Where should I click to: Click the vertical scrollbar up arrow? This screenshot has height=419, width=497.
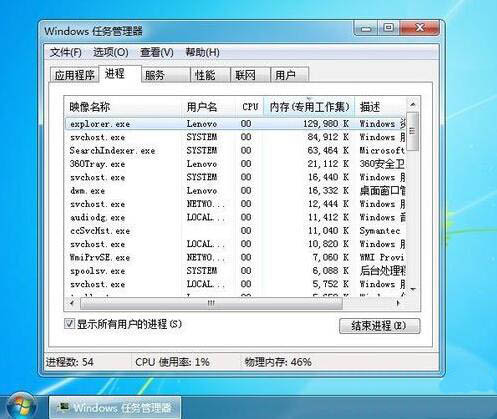pyautogui.click(x=413, y=105)
